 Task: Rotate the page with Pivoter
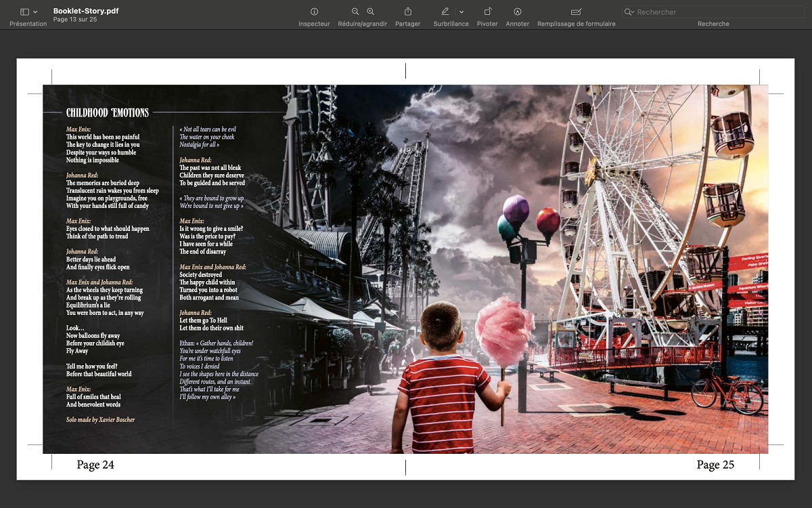(x=487, y=12)
